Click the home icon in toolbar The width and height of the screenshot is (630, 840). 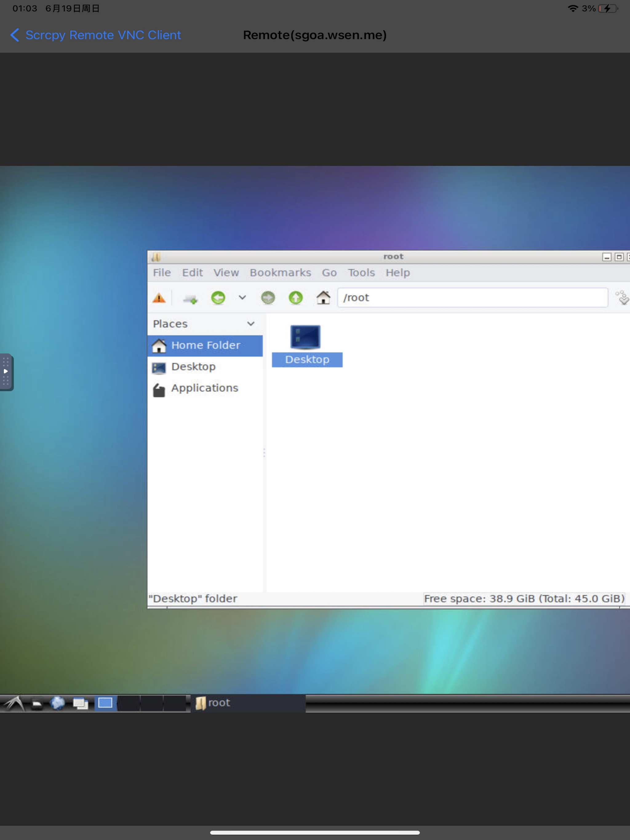click(323, 298)
